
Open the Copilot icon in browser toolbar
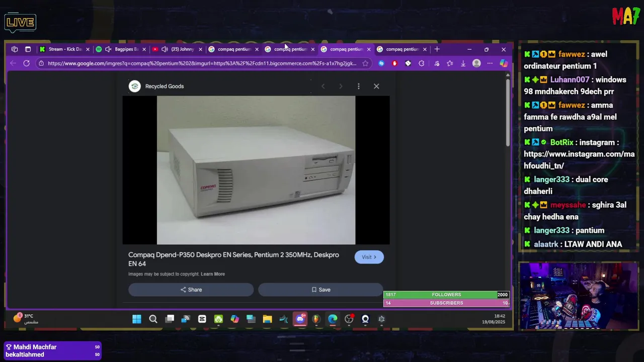(503, 63)
